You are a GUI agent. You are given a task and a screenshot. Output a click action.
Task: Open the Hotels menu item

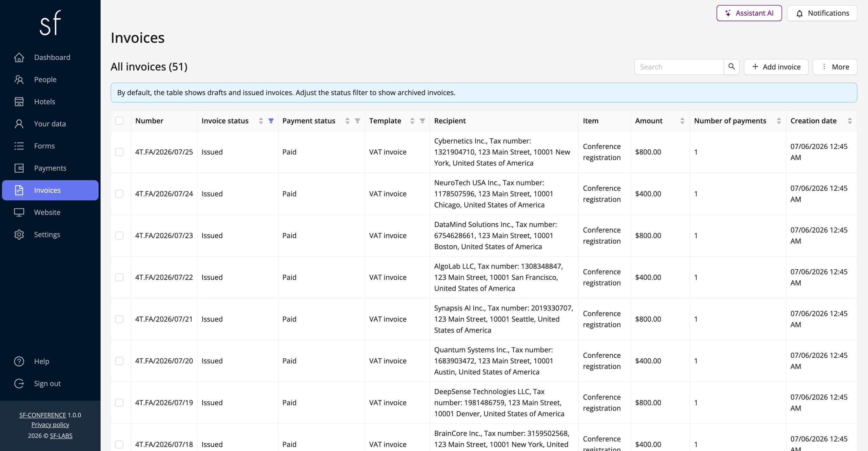click(x=50, y=101)
